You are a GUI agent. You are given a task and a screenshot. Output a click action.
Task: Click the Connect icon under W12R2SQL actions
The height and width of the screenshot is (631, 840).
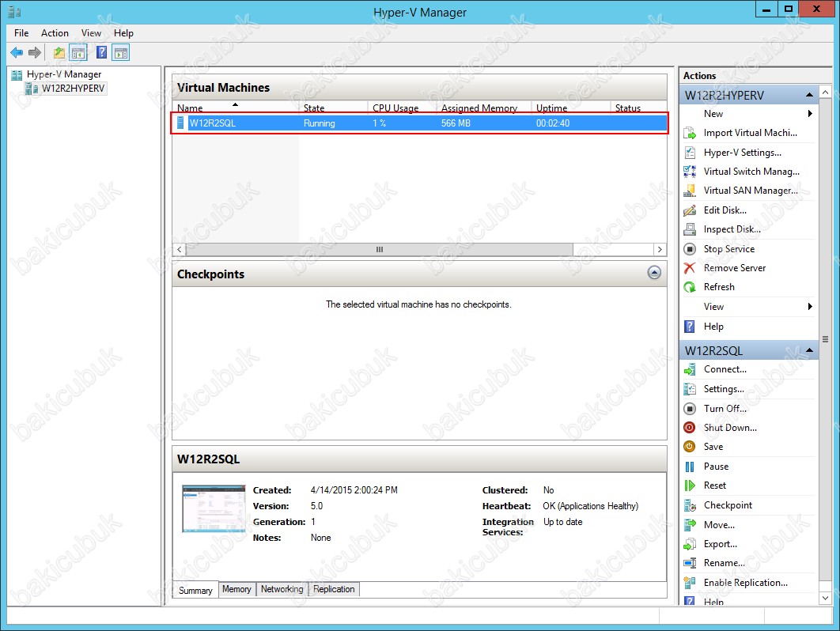690,369
